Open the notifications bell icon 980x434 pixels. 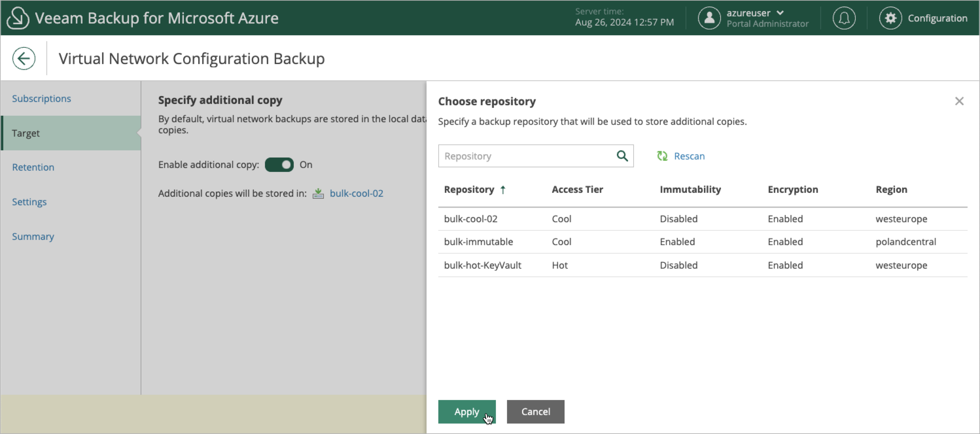click(x=844, y=18)
